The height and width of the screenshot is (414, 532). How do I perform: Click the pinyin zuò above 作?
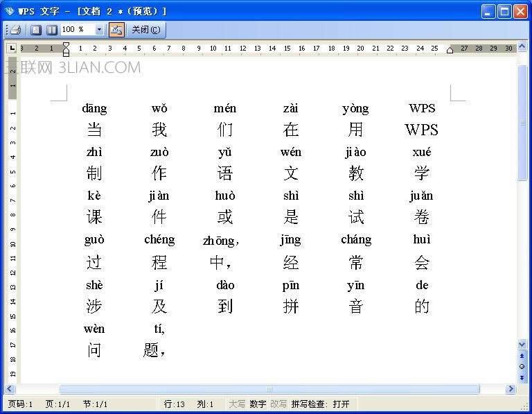pyautogui.click(x=159, y=152)
